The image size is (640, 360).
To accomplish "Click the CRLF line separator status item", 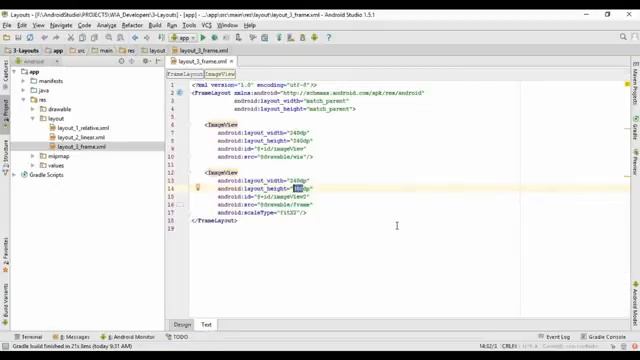I will click(x=509, y=346).
